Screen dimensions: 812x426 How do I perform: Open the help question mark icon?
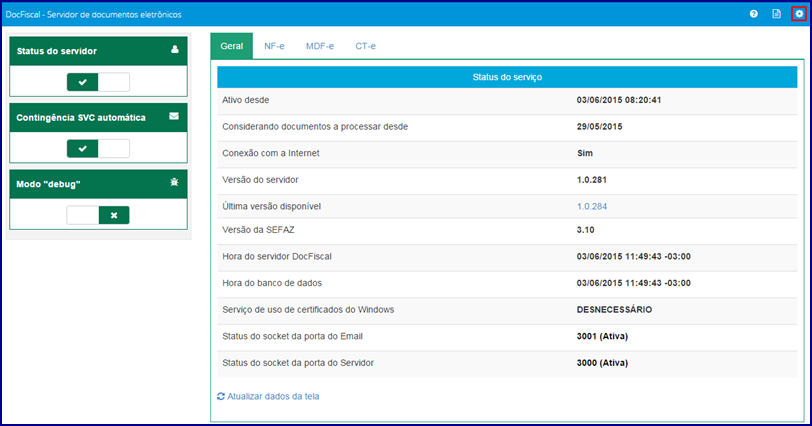[753, 14]
